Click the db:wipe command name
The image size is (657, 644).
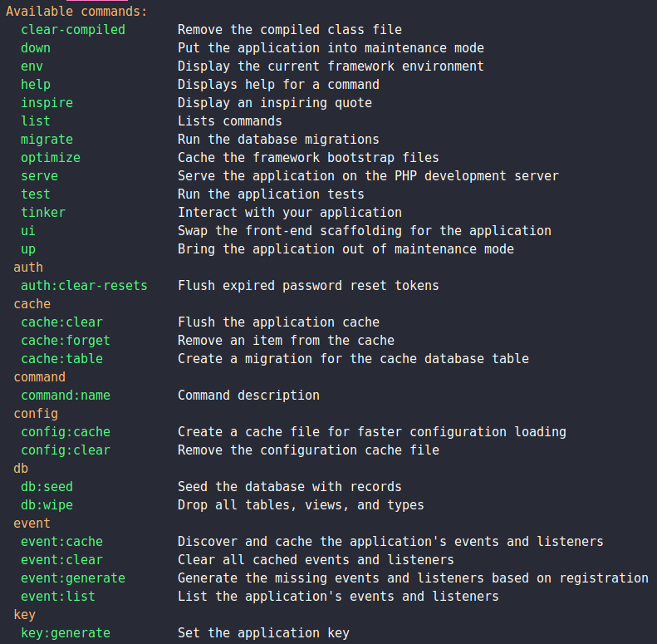point(47,505)
